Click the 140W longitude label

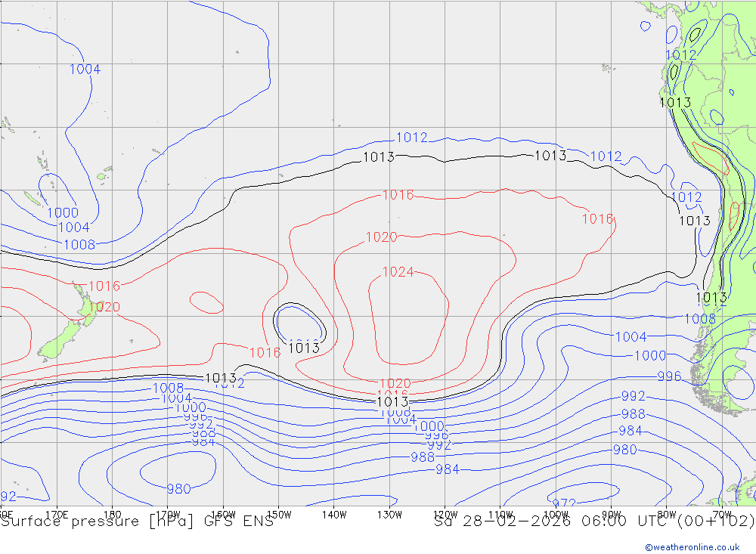[x=334, y=515]
